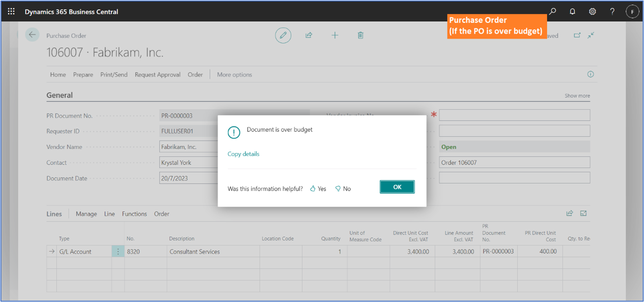Click Dynamics 365 Business Central title
The width and height of the screenshot is (644, 302).
coord(71,12)
